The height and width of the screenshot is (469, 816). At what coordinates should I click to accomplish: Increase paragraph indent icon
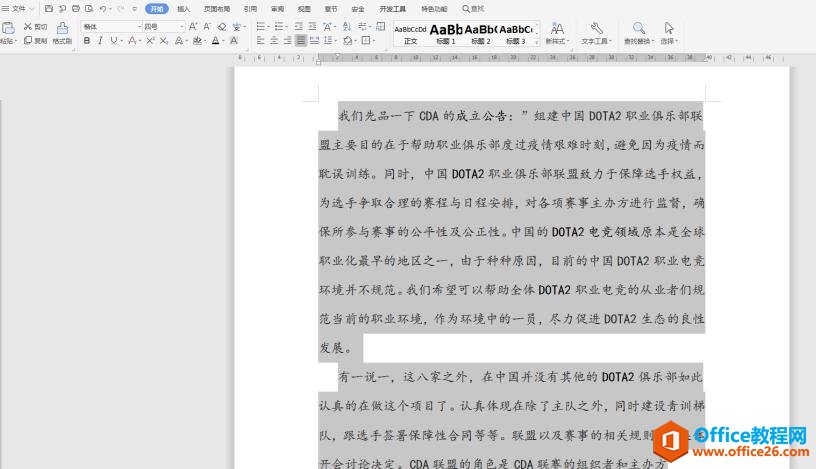312,27
